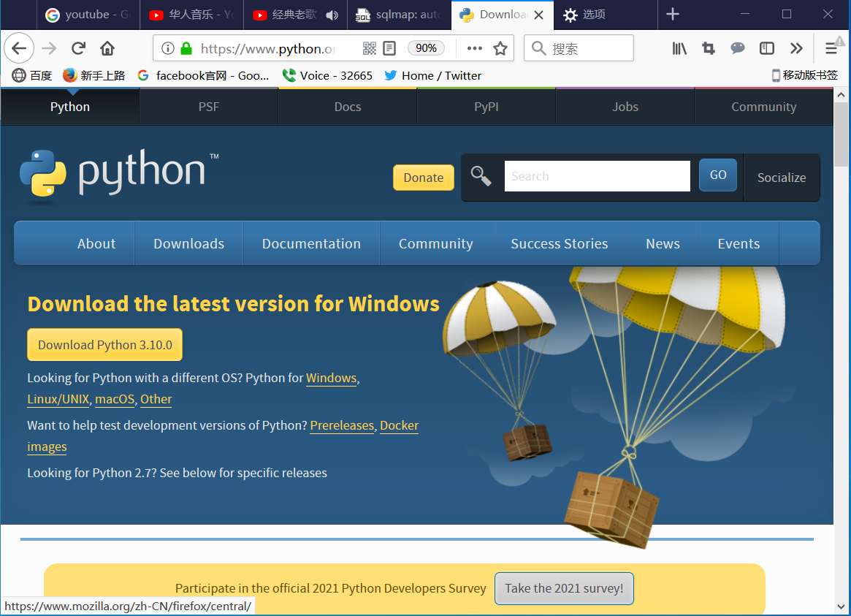Click the forward navigation arrow
Image resolution: width=851 pixels, height=616 pixels.
49,49
